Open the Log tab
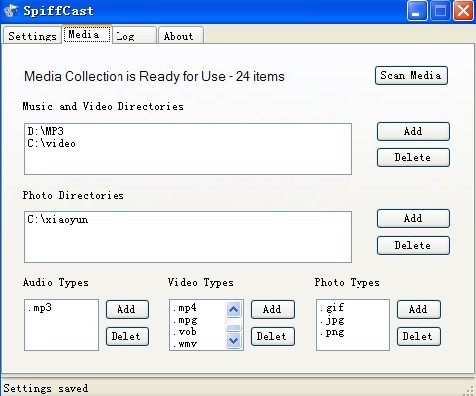The width and height of the screenshot is (476, 396). pyautogui.click(x=134, y=36)
